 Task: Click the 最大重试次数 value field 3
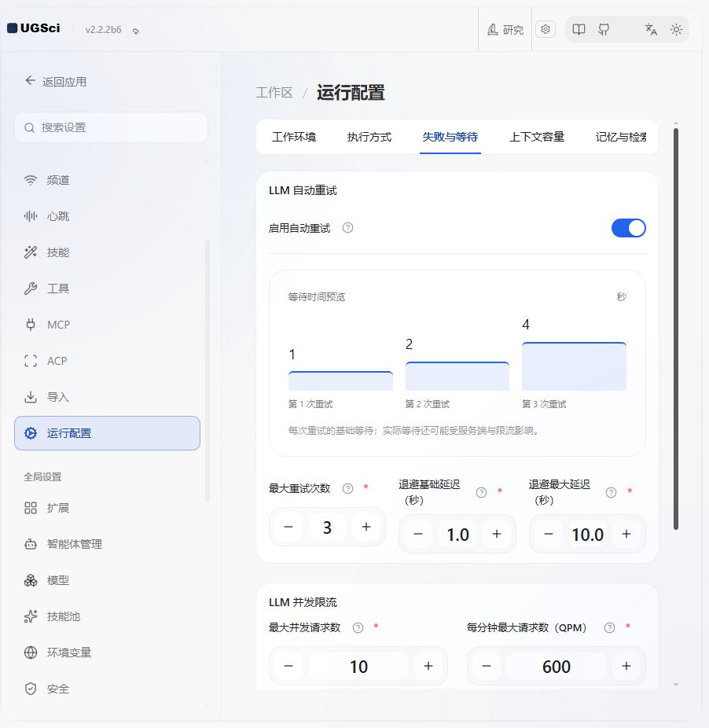tap(327, 527)
